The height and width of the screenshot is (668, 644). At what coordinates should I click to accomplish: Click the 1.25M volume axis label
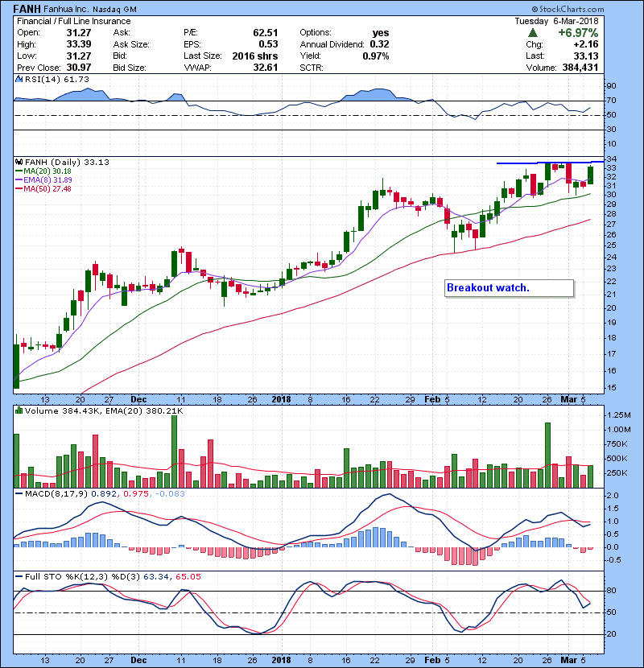point(619,415)
